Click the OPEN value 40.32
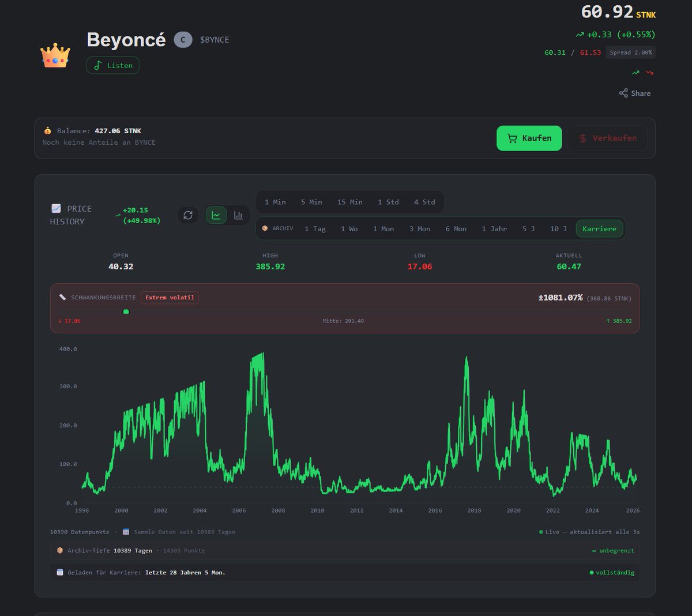The image size is (692, 616). (121, 266)
